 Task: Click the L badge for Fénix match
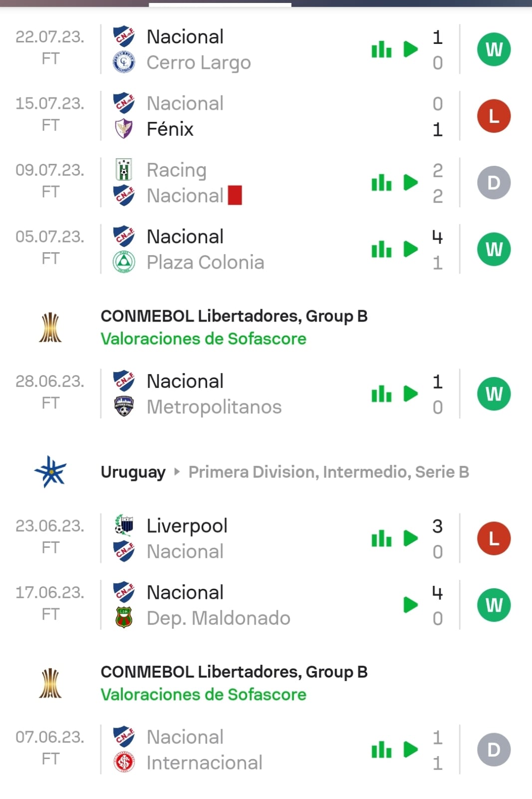tap(494, 116)
